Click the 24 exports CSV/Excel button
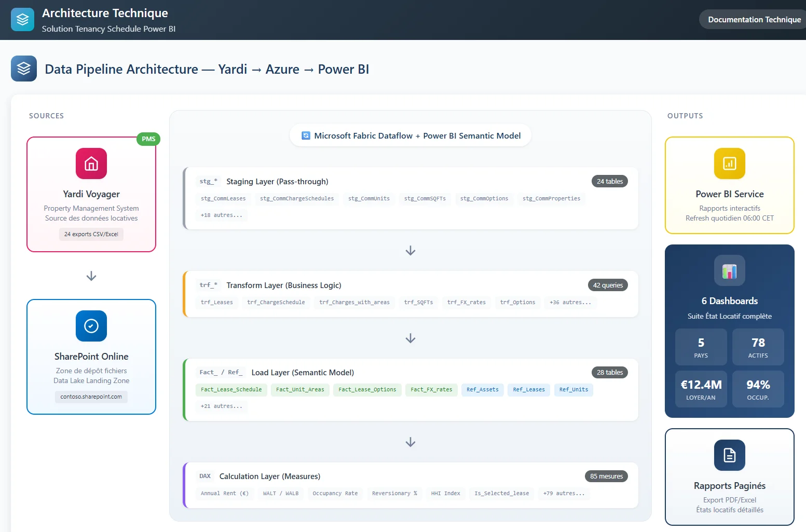Viewport: 806px width, 532px height. (91, 234)
